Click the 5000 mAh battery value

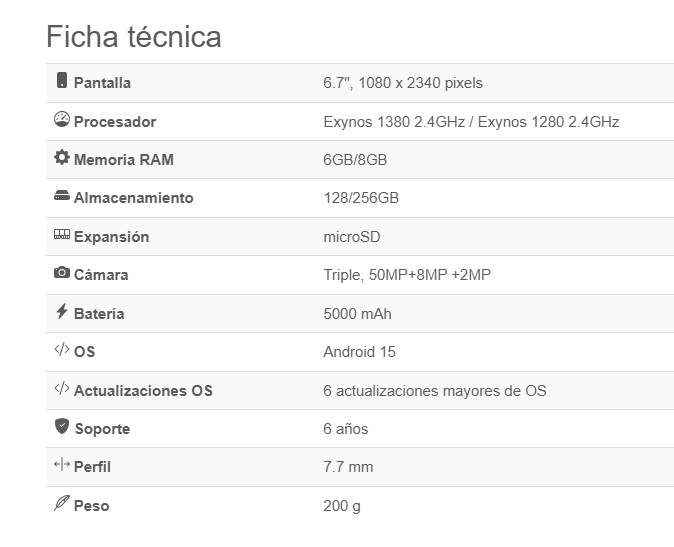click(x=358, y=314)
